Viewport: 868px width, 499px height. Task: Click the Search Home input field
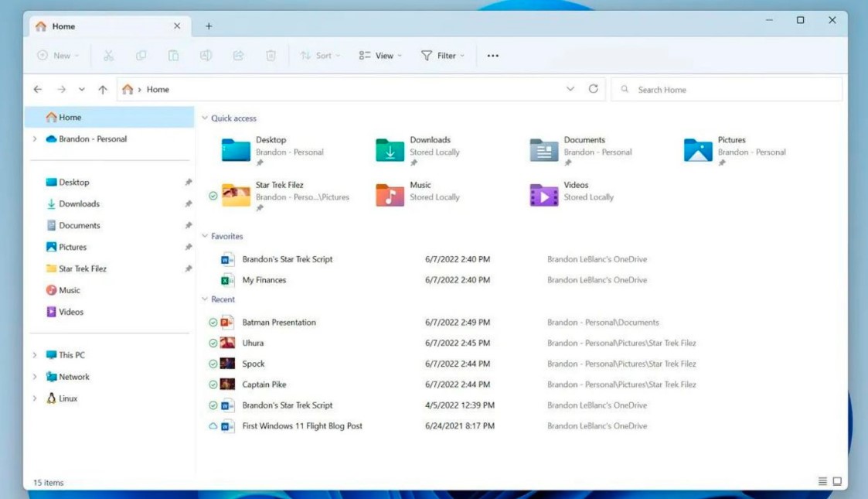pyautogui.click(x=727, y=89)
